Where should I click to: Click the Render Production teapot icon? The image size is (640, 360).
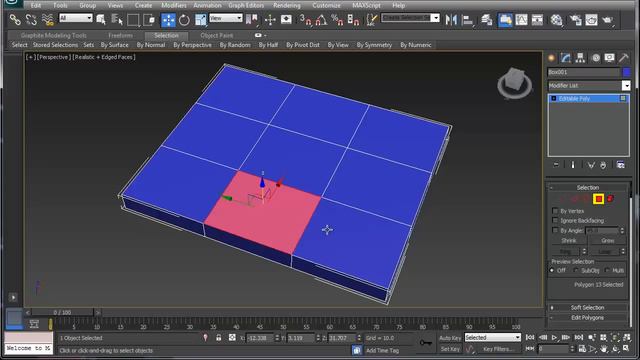[x=608, y=20]
